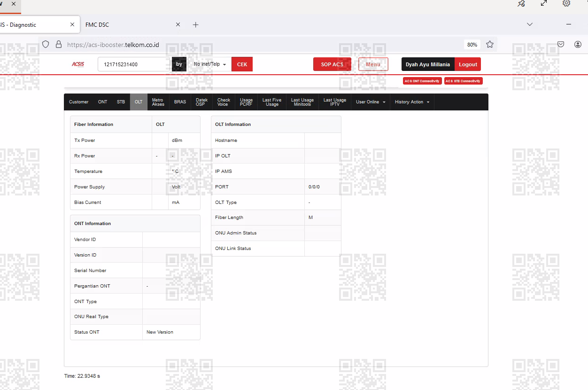
Task: Click the 'Fiber Length' row label
Action: [229, 218]
